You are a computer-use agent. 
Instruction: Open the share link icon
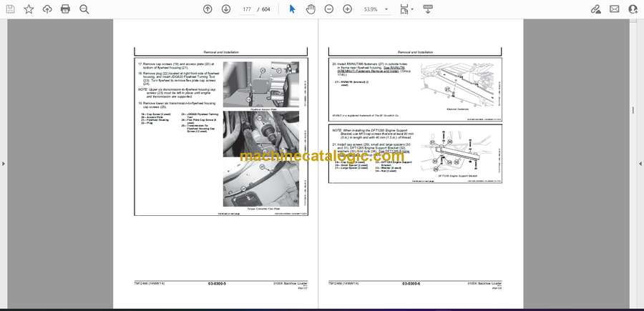click(x=595, y=9)
